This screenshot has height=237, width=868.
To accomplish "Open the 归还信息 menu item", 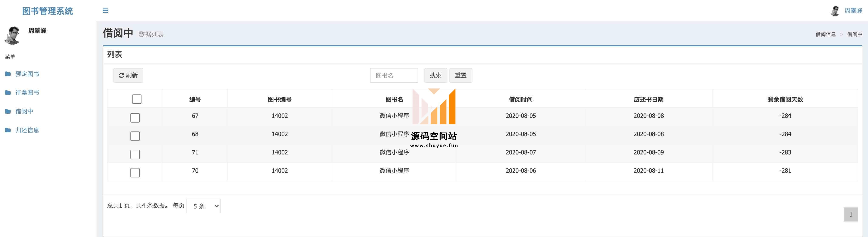I will (27, 130).
